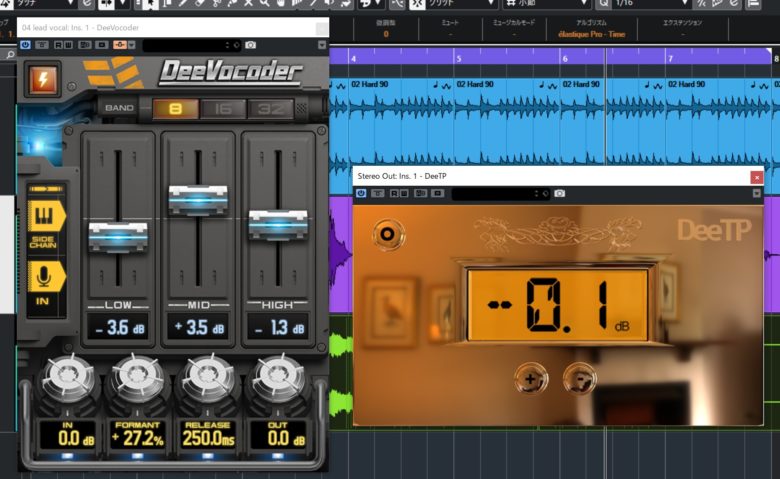Click algorithm value 'élastique Pro - Time'
780x479 pixels.
pyautogui.click(x=591, y=34)
